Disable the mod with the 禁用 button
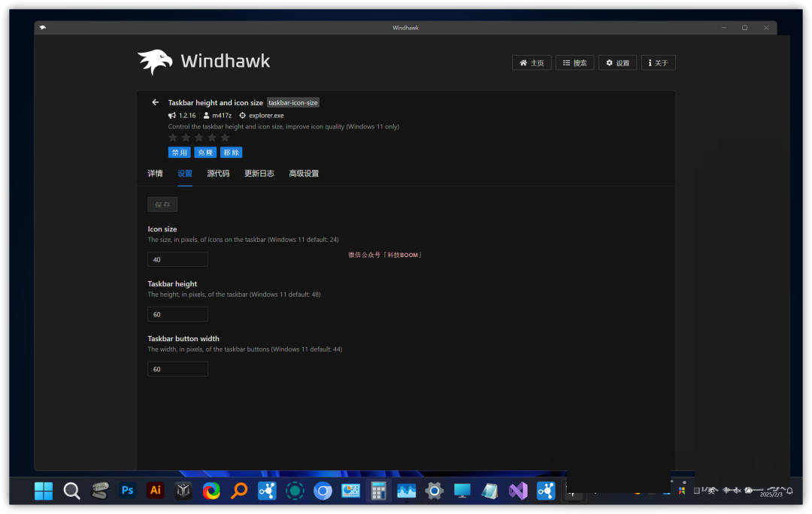The height and width of the screenshot is (514, 812). pyautogui.click(x=179, y=152)
